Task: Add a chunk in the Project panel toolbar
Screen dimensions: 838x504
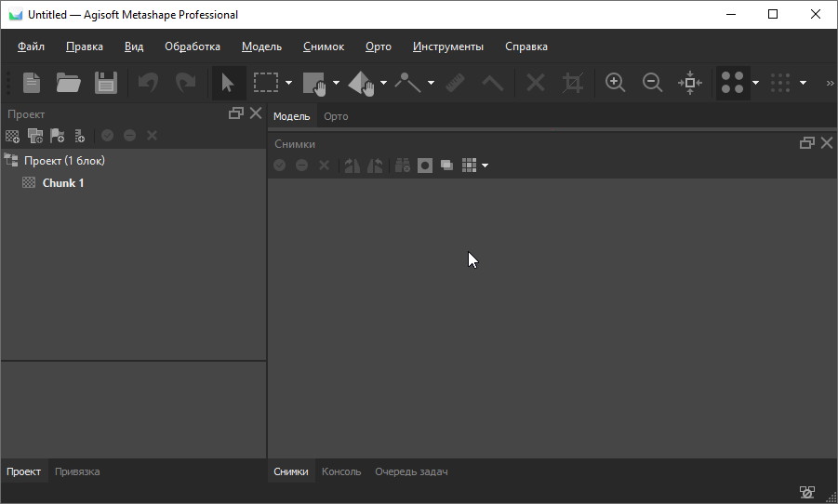Action: pos(12,136)
